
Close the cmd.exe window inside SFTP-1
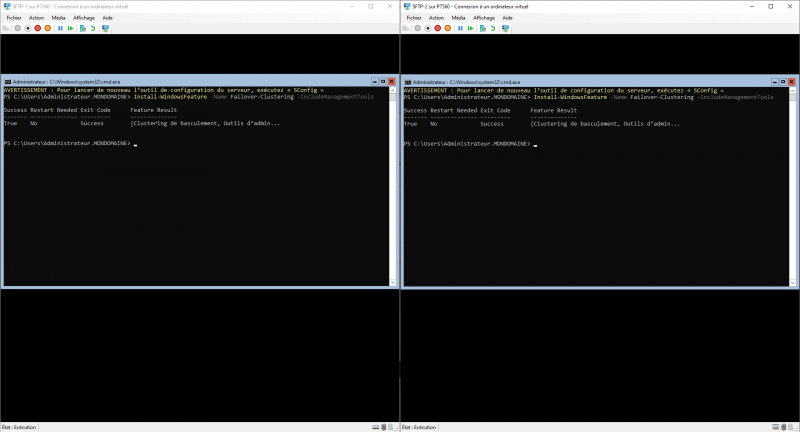tap(393, 81)
